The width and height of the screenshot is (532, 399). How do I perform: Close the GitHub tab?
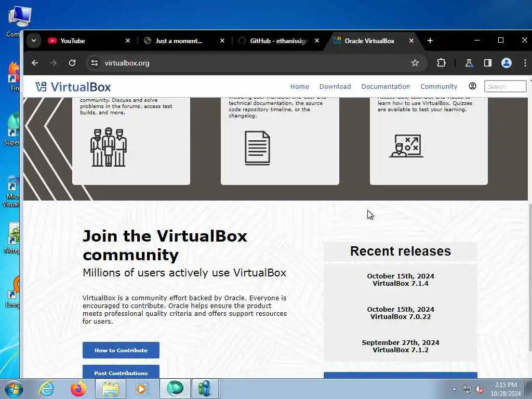point(317,41)
